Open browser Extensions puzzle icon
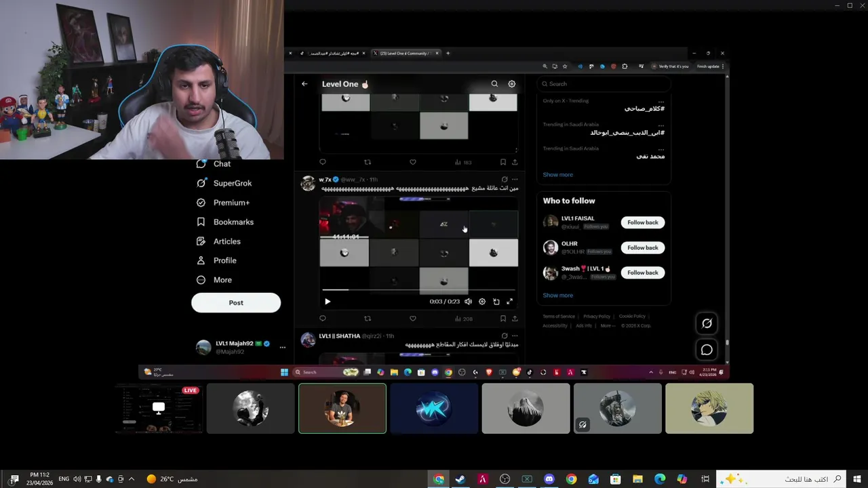This screenshot has width=868, height=488. pos(625,66)
